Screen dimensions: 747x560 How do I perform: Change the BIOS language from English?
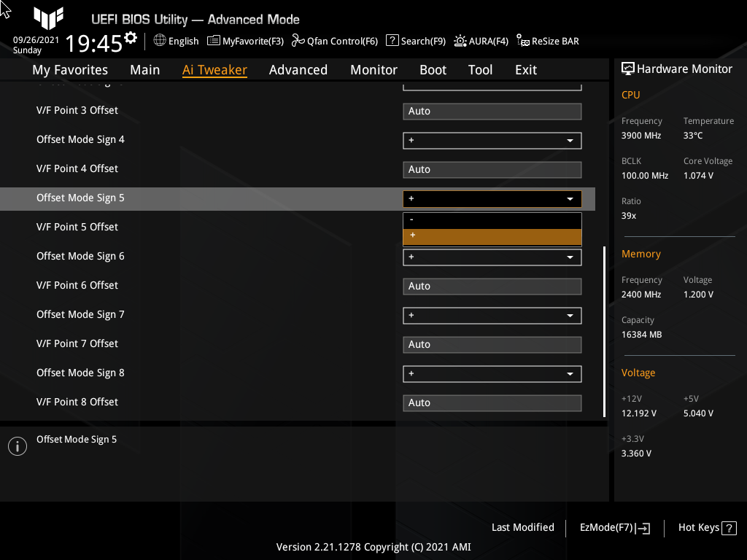(176, 41)
